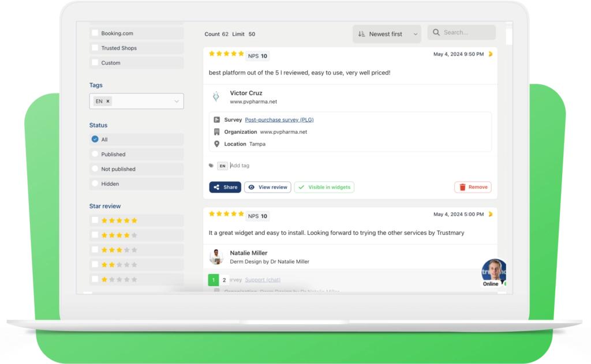Select the Published status radio option

(95, 154)
